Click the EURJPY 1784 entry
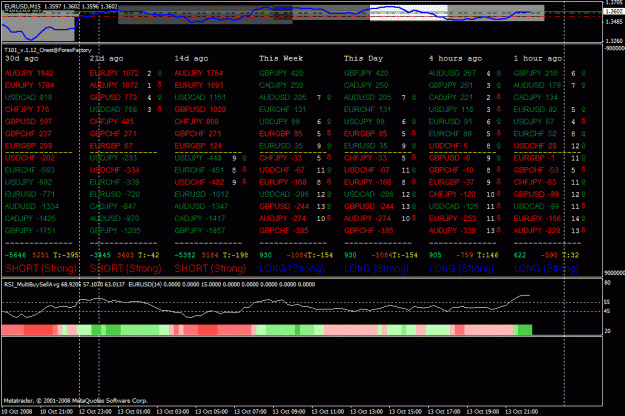 tap(29, 85)
